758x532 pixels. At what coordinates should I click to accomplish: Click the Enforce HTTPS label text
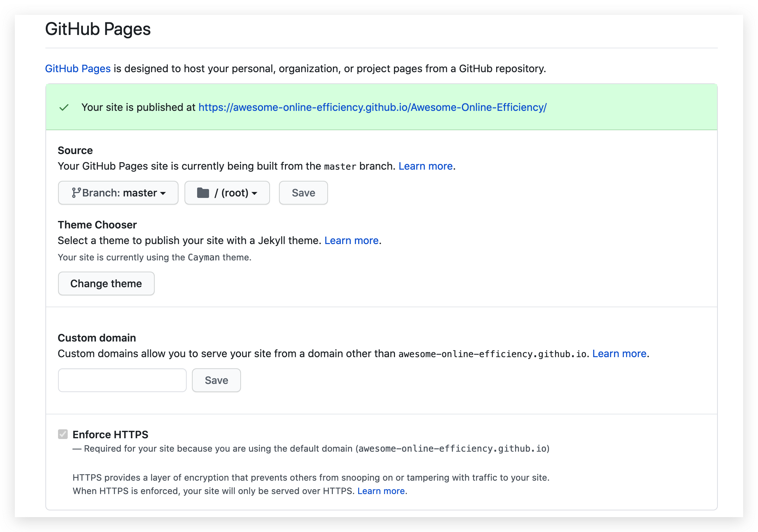click(110, 435)
